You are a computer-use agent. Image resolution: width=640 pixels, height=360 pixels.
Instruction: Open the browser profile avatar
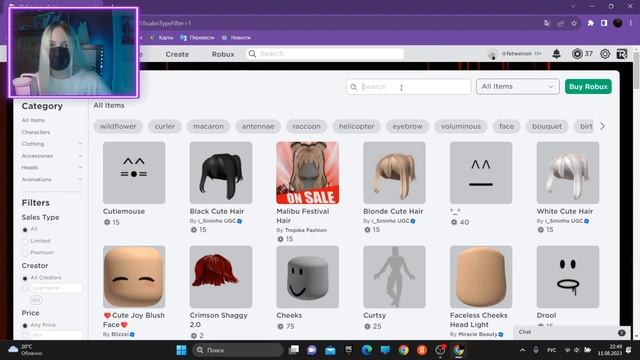(x=618, y=23)
